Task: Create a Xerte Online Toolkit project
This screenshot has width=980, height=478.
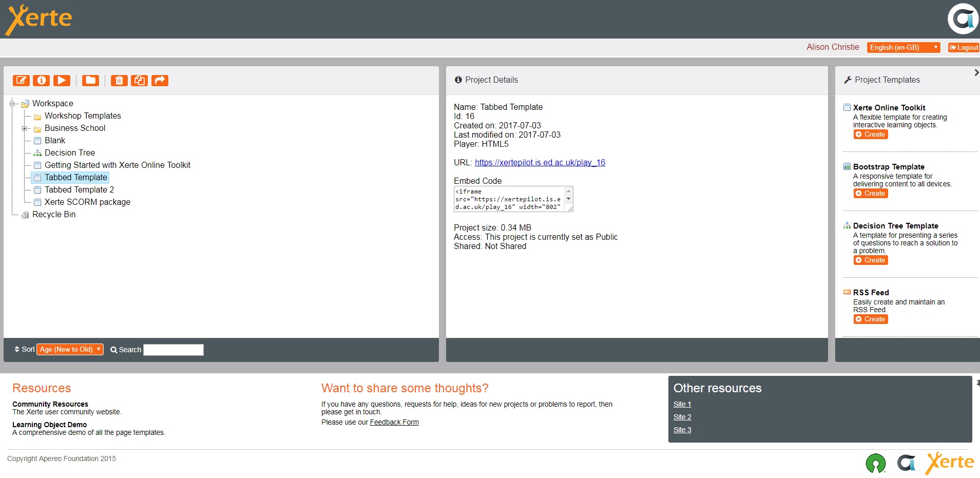Action: [871, 135]
